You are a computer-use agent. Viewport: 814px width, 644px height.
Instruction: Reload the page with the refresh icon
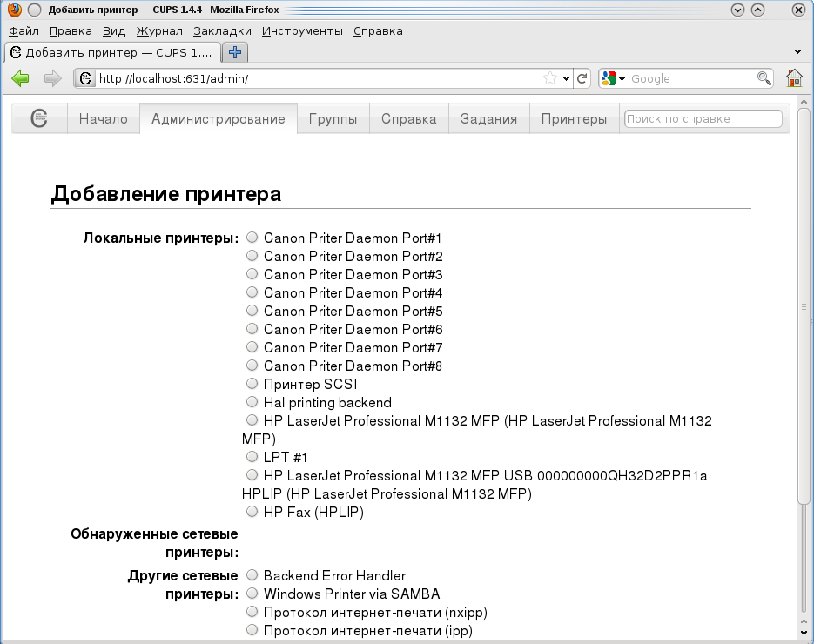[x=582, y=78]
